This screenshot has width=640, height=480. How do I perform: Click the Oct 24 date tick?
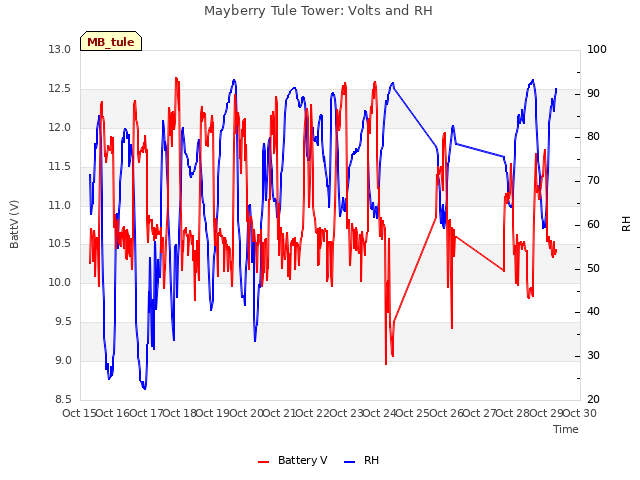pos(379,413)
